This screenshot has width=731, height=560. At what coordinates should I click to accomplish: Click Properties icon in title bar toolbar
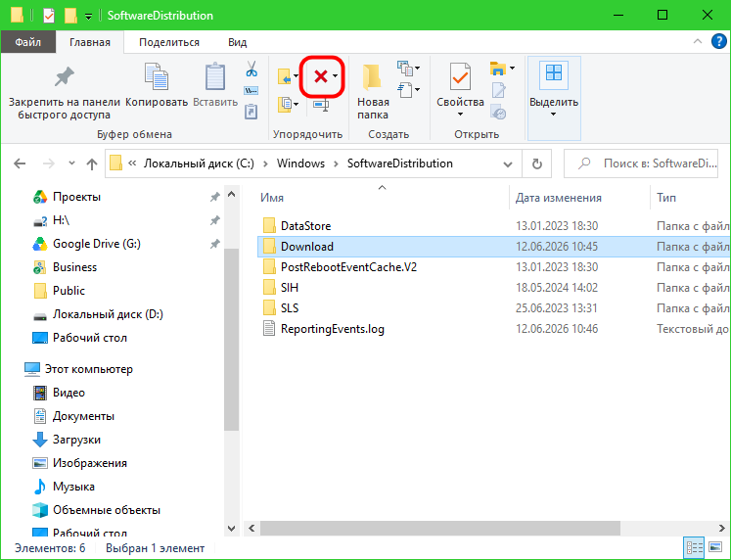click(49, 16)
